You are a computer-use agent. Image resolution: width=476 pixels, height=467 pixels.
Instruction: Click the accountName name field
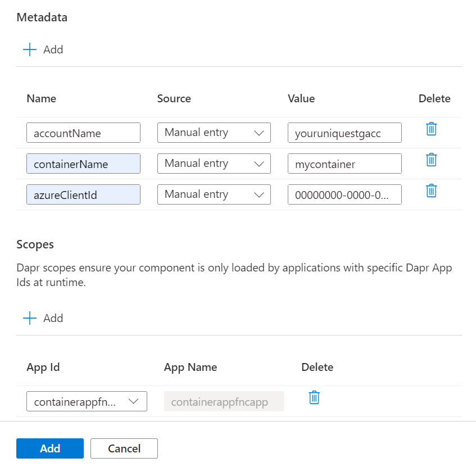click(x=83, y=133)
